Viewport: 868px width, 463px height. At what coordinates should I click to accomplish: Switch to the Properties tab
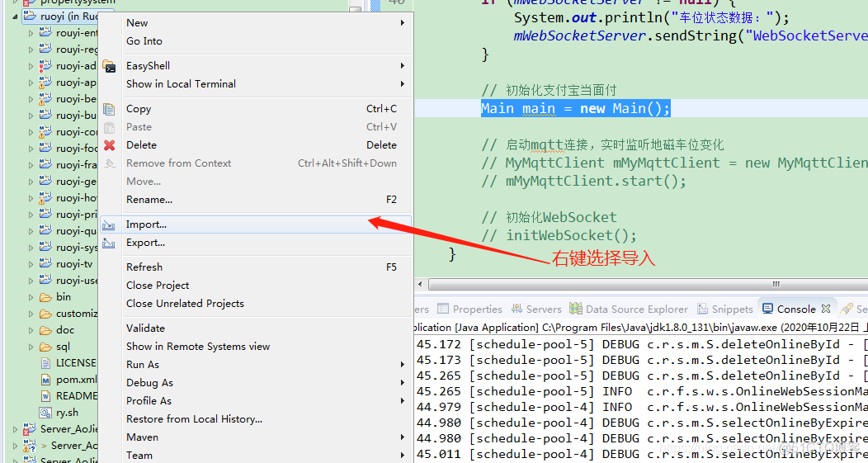(470, 309)
